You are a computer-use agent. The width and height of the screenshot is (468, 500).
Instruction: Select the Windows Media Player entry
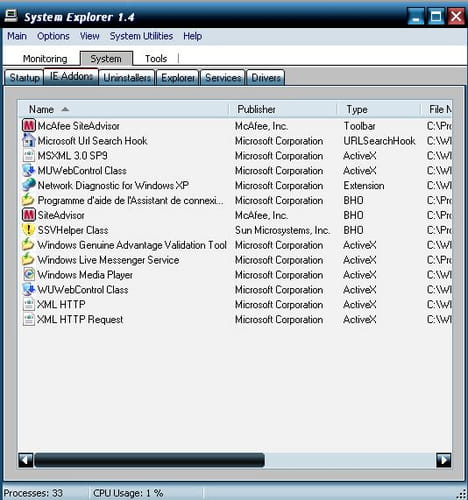[x=85, y=275]
